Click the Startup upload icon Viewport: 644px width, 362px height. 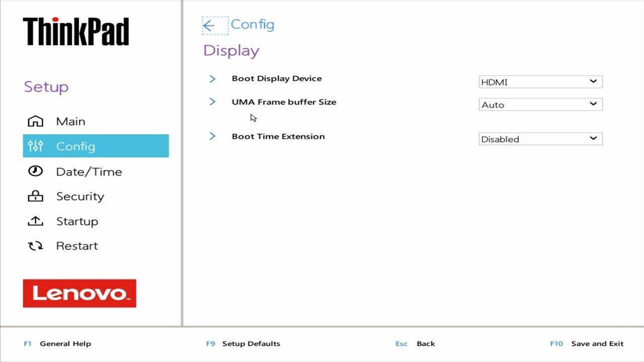35,221
